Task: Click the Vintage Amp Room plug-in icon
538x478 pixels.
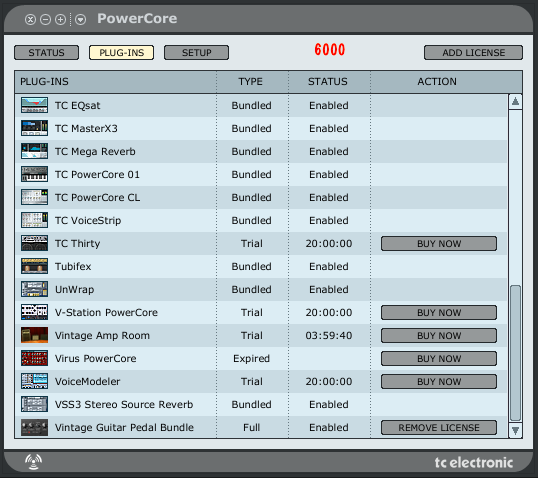Action: tap(34, 335)
